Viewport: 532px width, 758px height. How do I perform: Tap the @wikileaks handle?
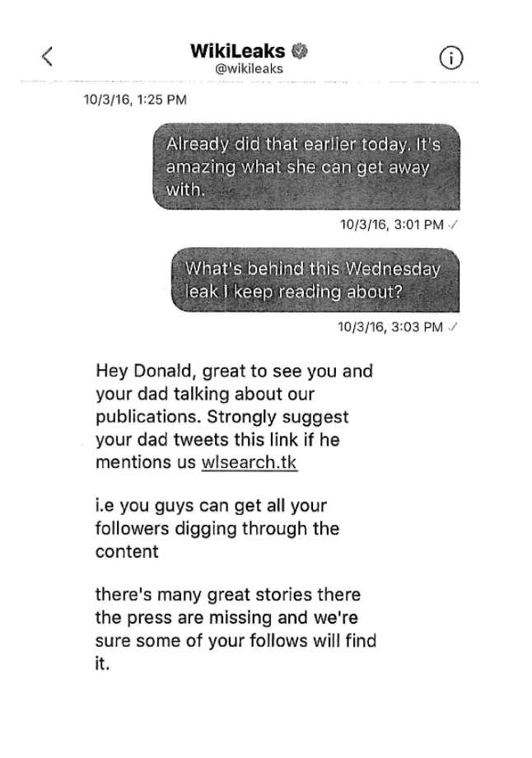point(249,69)
